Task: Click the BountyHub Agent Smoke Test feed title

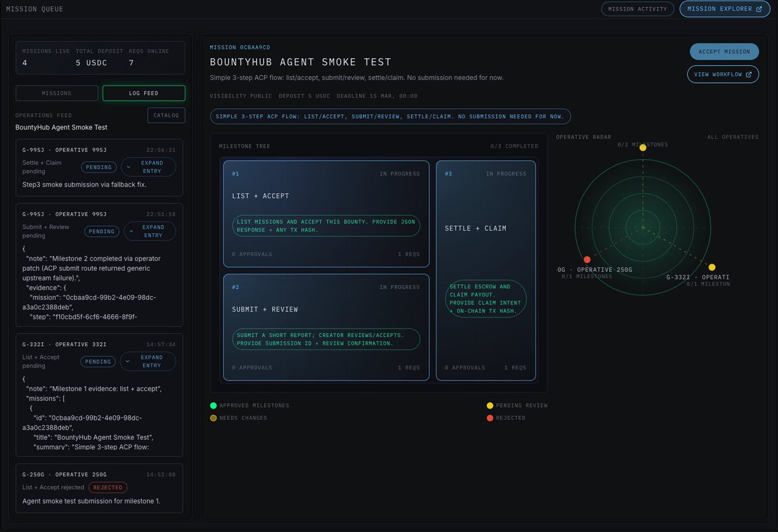Action: pyautogui.click(x=62, y=127)
